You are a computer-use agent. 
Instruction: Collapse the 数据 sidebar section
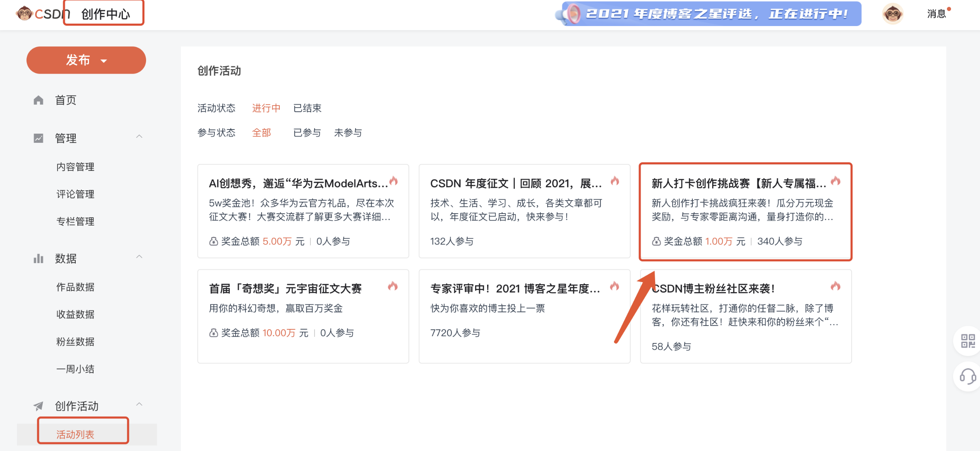139,257
